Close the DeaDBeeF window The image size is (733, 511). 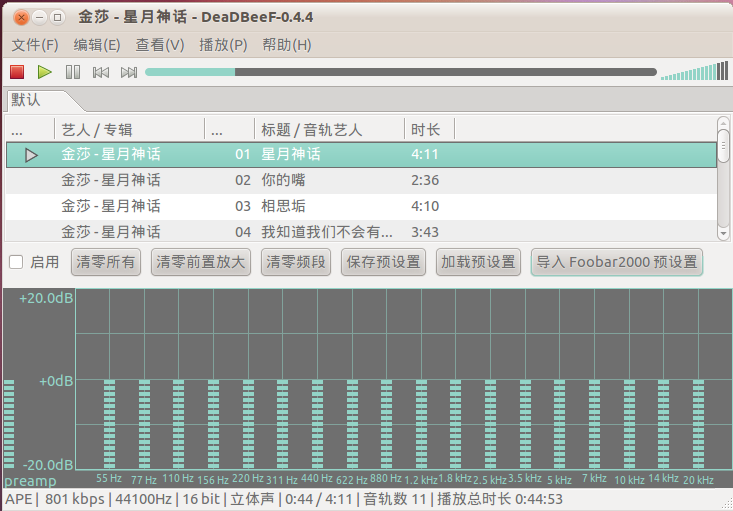16,17
